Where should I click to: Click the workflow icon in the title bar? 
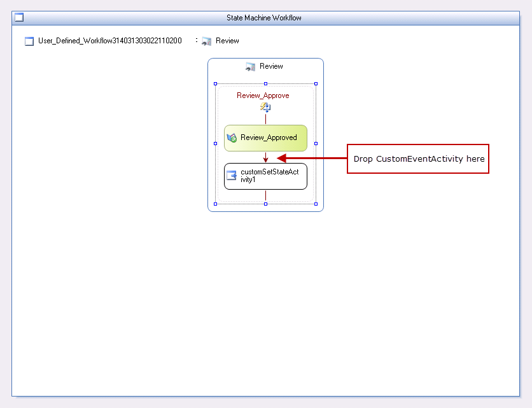(19, 17)
